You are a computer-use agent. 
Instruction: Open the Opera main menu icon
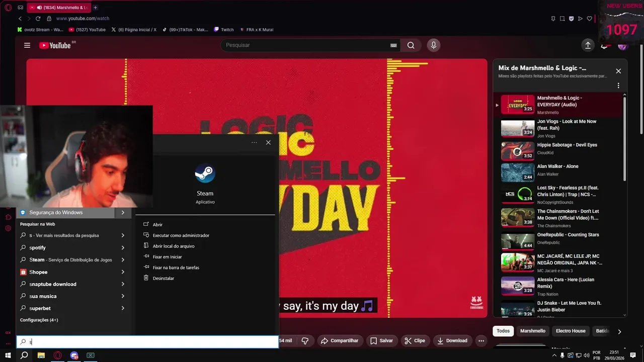point(8,8)
